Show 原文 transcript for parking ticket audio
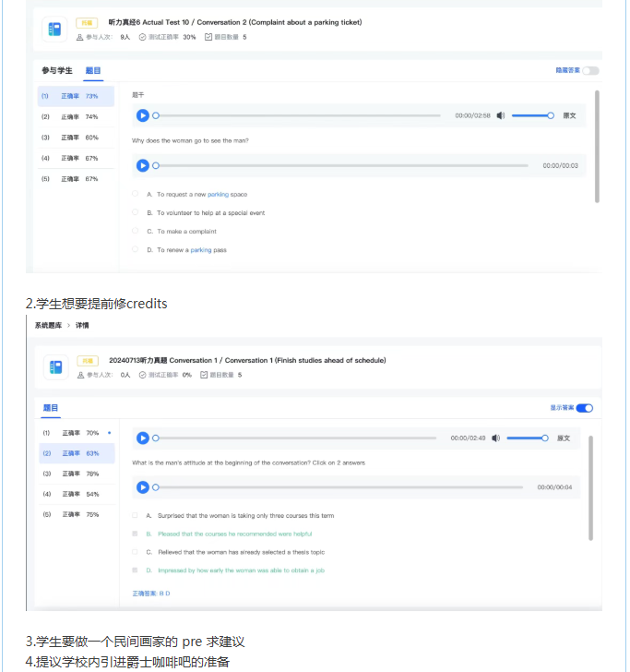 click(x=569, y=115)
